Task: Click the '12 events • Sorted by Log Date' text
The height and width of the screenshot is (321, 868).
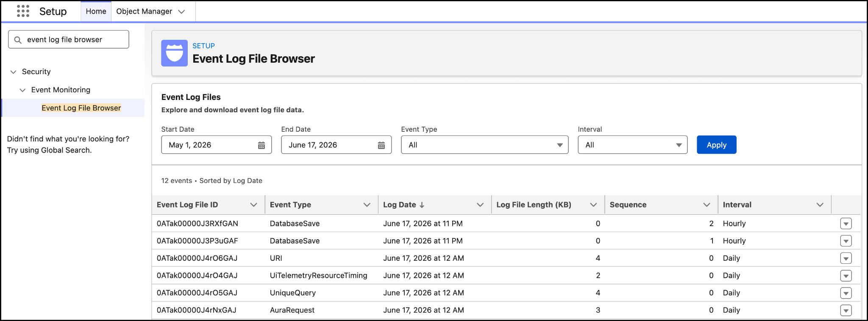Action: pos(211,181)
